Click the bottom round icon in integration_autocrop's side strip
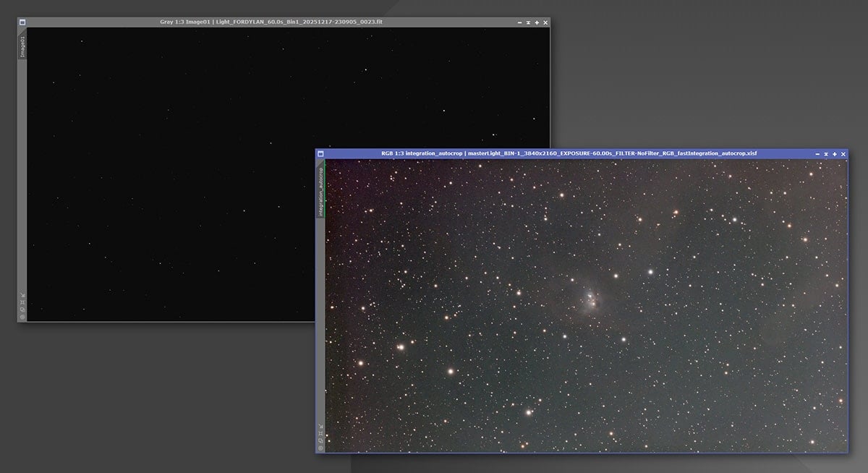Screen dimensions: 868x473 320,448
